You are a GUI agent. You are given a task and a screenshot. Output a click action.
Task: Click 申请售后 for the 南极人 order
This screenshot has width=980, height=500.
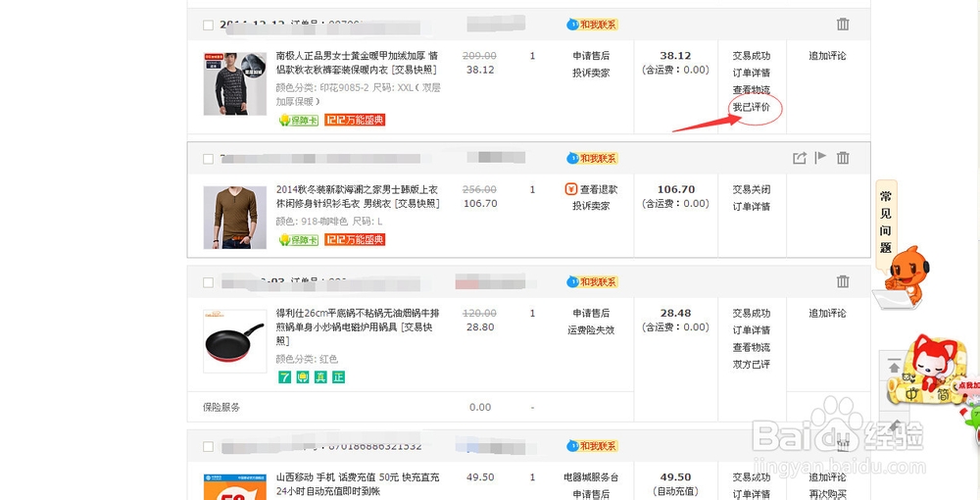coord(591,56)
